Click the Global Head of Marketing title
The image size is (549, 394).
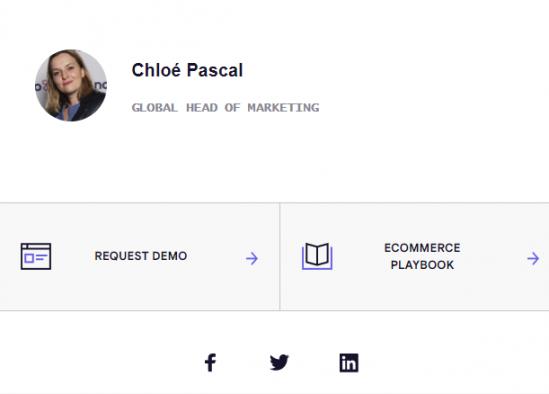(225, 108)
